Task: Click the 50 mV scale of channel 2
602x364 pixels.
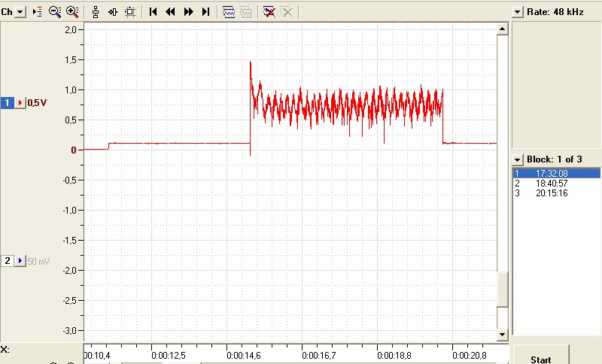Action: point(38,262)
